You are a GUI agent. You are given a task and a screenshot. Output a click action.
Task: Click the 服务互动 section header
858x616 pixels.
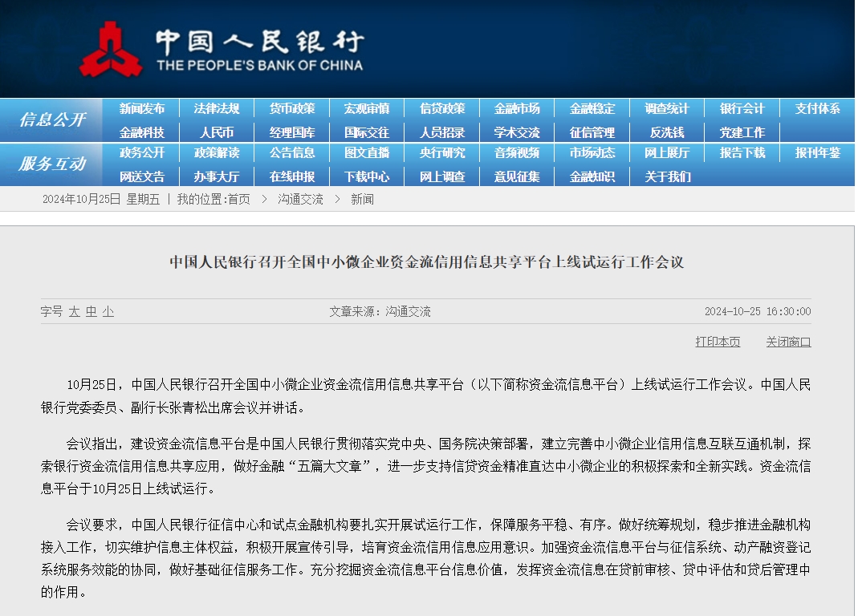(x=52, y=163)
